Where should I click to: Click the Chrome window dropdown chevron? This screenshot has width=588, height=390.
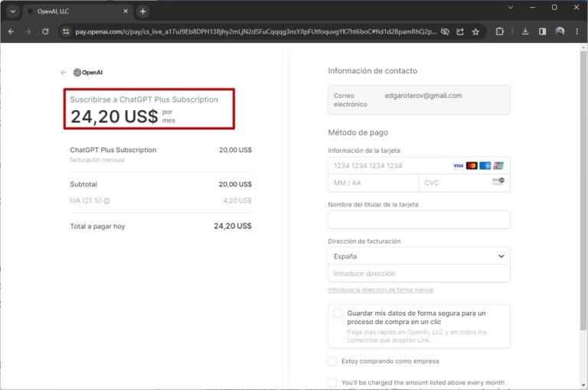click(x=510, y=7)
